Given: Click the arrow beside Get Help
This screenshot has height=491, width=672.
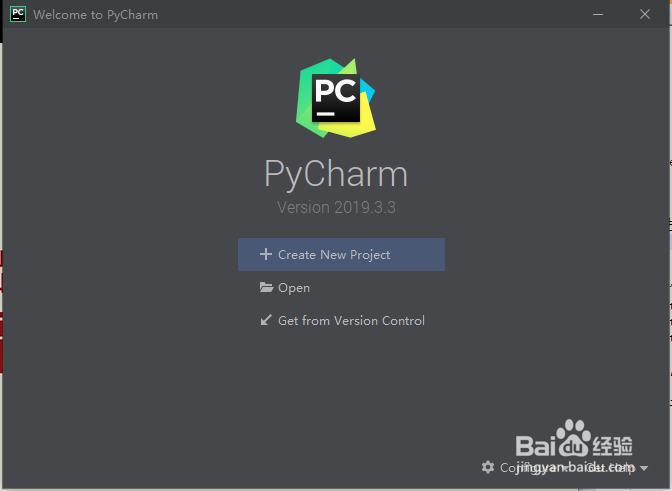Looking at the screenshot, I should pyautogui.click(x=644, y=468).
